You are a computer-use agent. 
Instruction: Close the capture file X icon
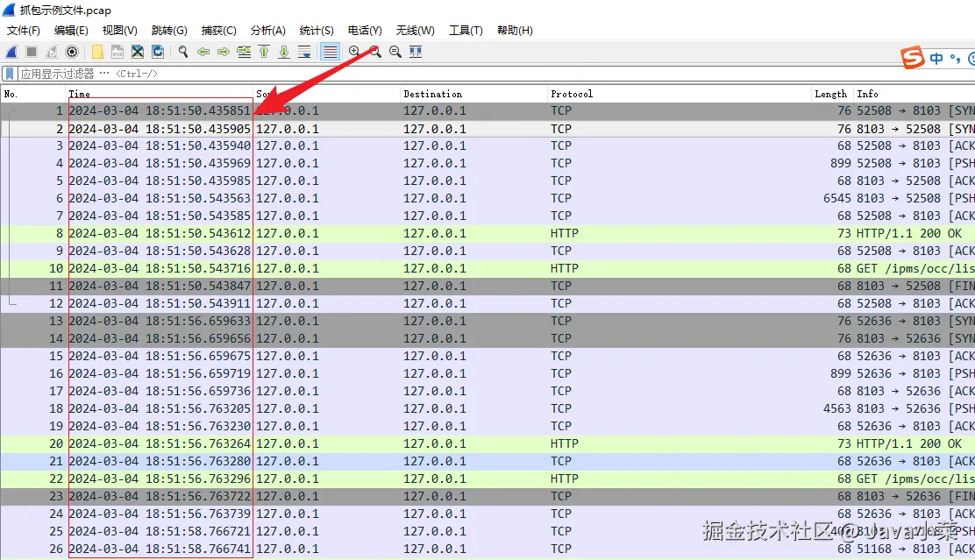[138, 53]
